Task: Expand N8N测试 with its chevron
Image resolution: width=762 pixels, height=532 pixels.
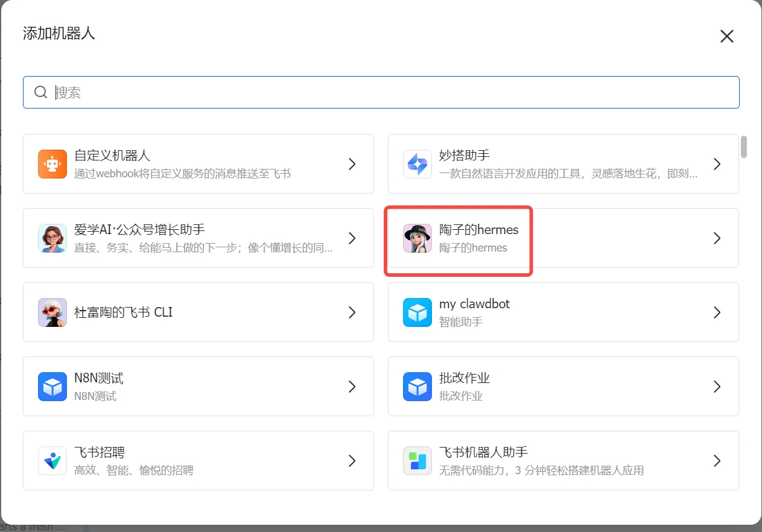Action: [352, 387]
